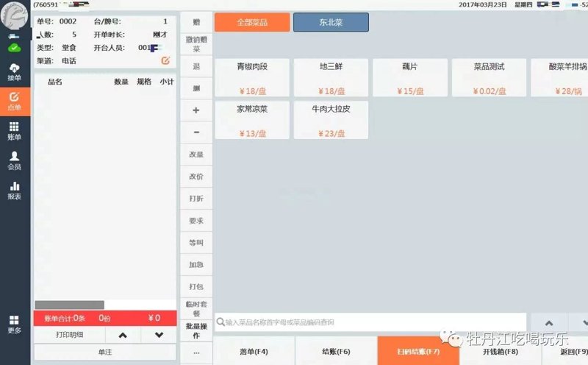
Task: Add 牛肉大拉皮 dish to order
Action: point(331,120)
